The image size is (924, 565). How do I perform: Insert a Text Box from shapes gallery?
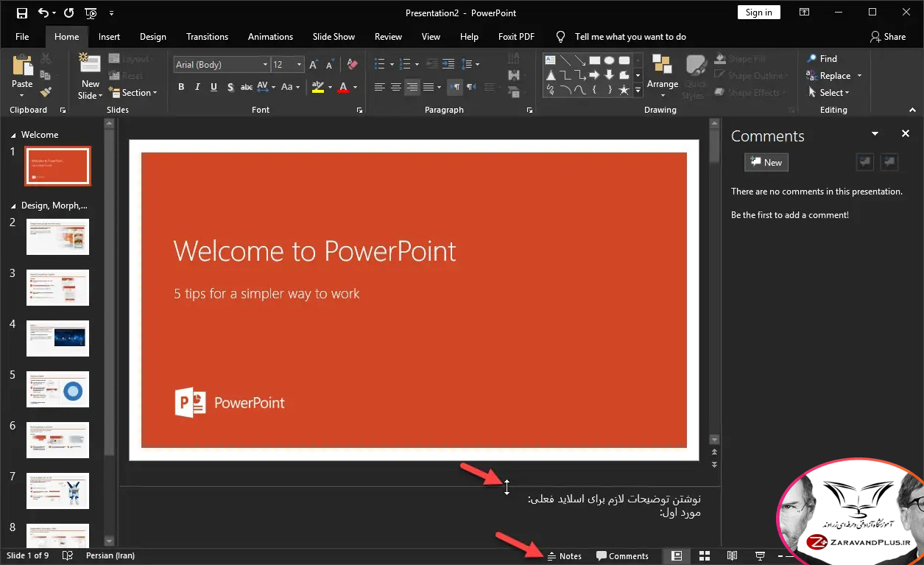[550, 60]
